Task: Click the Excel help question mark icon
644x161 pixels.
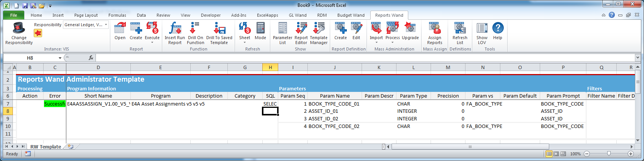Action: click(x=612, y=15)
